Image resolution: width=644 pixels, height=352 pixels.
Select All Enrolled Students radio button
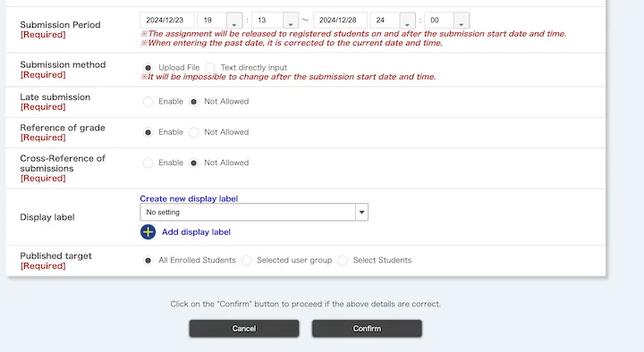tap(148, 261)
